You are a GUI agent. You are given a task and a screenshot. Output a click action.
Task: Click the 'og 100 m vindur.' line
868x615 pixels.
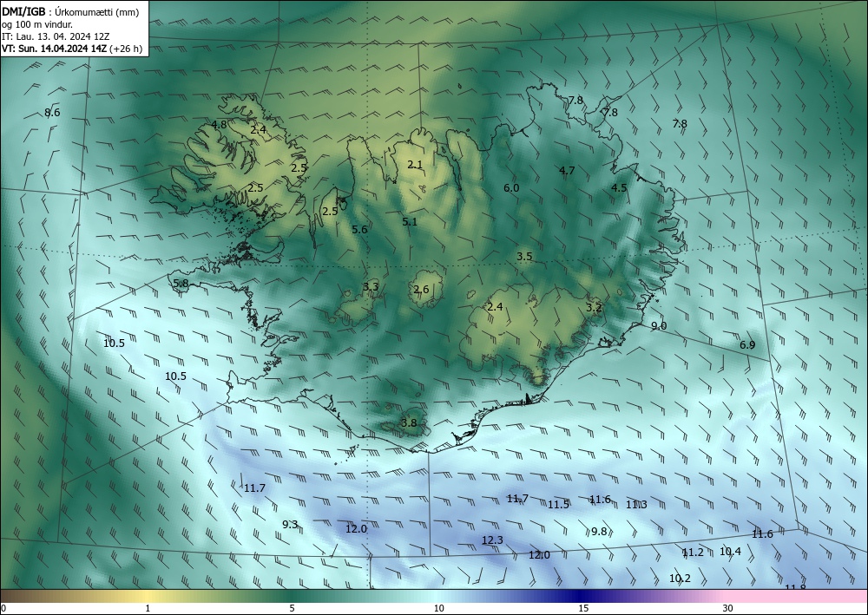pyautogui.click(x=37, y=23)
